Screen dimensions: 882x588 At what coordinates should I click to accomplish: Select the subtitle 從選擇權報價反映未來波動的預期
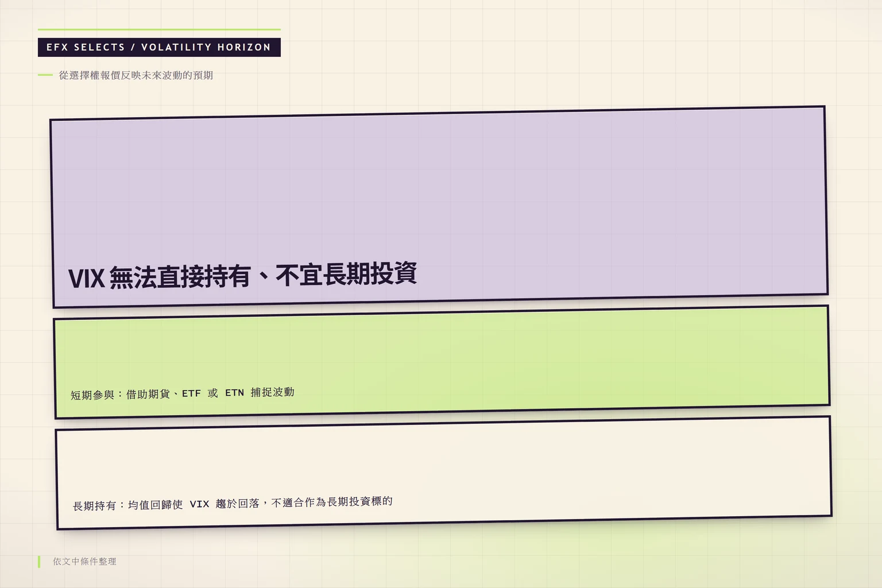tap(136, 75)
